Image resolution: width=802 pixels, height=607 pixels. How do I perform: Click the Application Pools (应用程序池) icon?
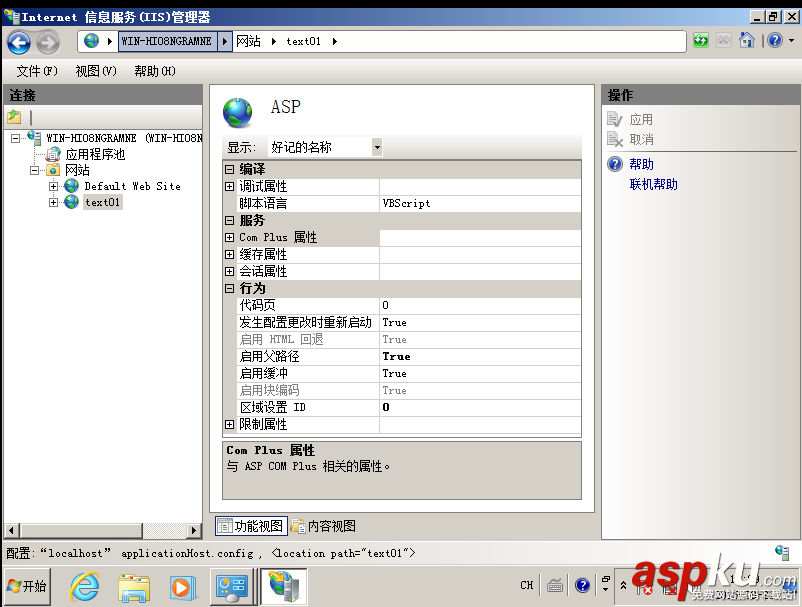tap(53, 154)
